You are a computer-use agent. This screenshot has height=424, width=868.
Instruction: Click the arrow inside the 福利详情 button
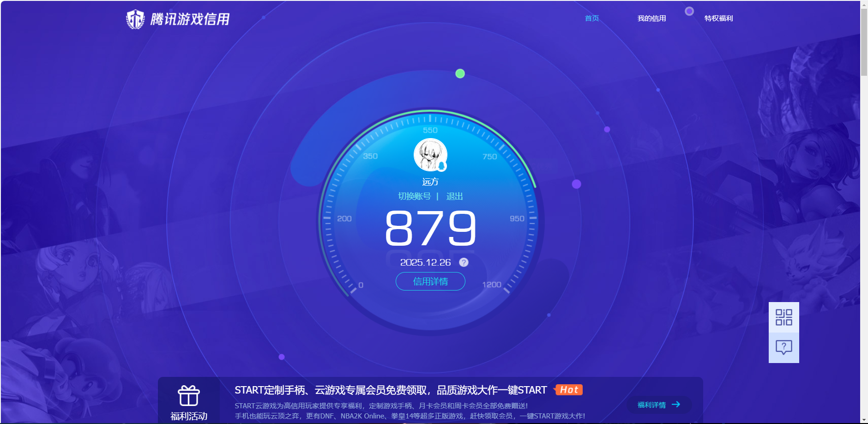675,405
